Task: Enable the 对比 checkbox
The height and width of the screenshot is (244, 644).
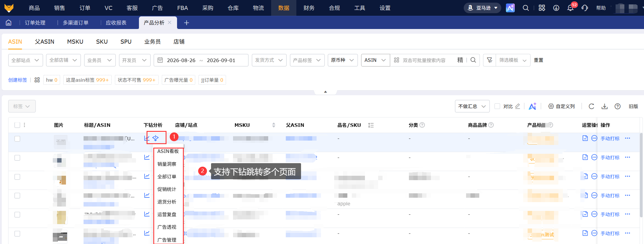Action: [x=497, y=106]
